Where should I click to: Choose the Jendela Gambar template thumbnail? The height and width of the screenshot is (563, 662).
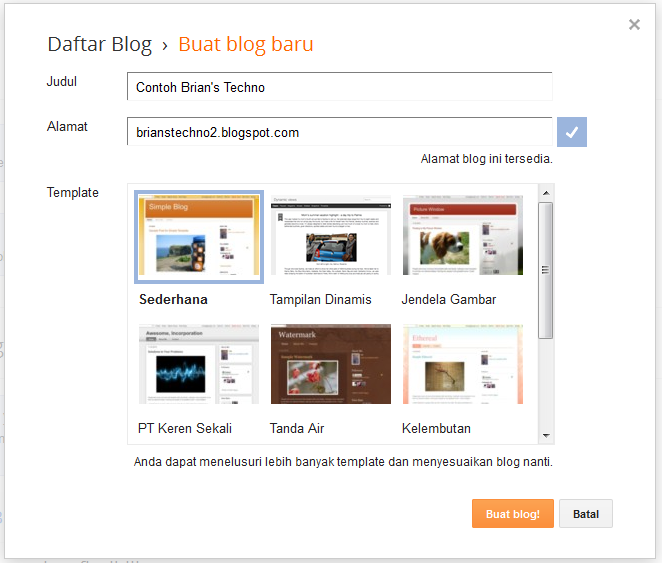(x=463, y=235)
